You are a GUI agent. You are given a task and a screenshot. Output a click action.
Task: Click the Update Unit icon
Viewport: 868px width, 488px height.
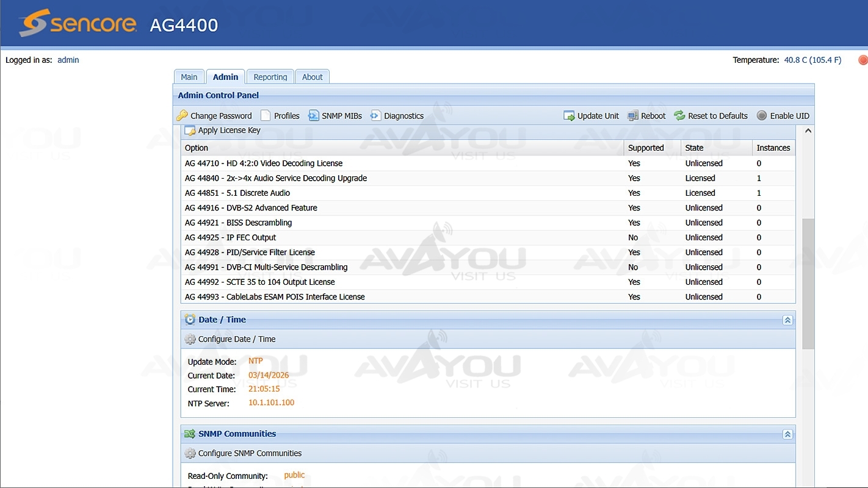569,116
